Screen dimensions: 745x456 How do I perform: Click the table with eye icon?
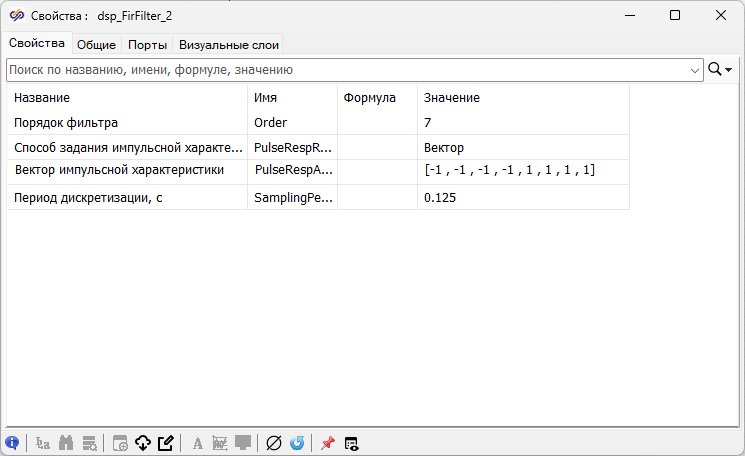click(x=351, y=443)
